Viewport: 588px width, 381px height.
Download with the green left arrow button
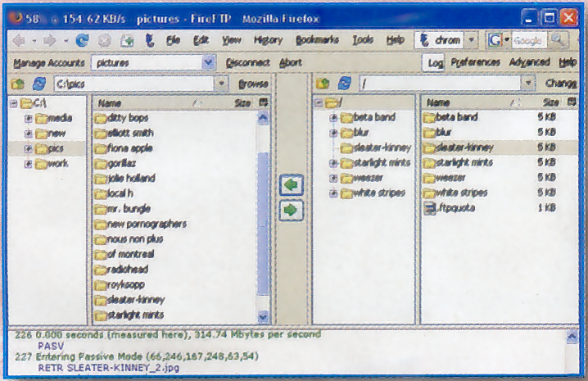(292, 184)
